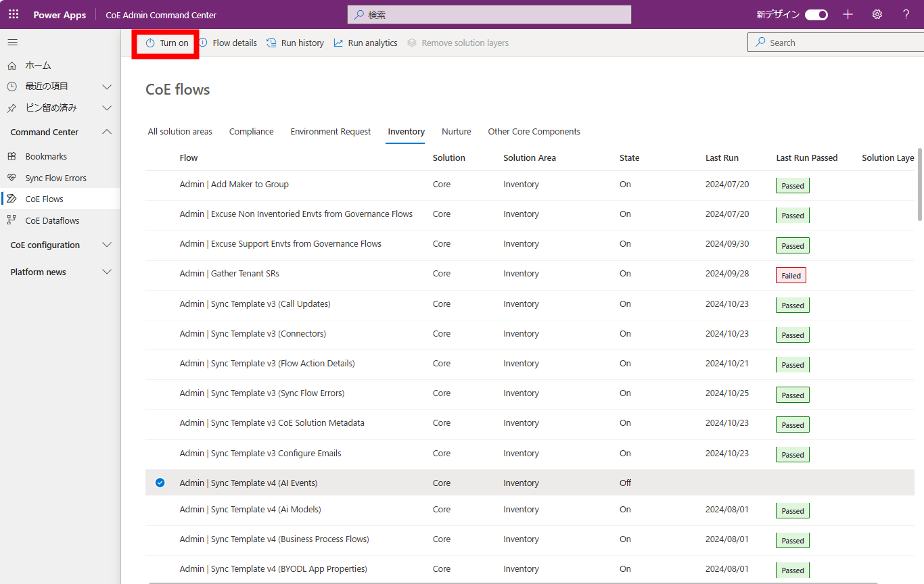Click the toolbar Search input field
This screenshot has width=924, height=584.
pyautogui.click(x=835, y=43)
